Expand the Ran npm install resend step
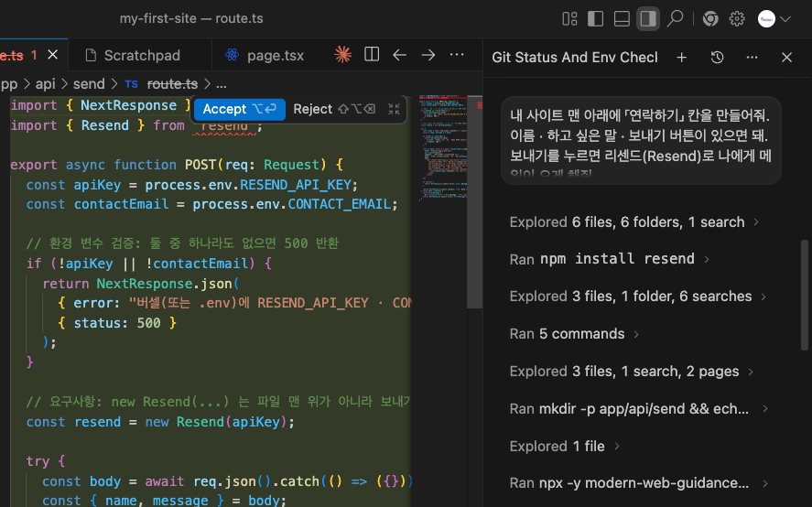Viewport: 812px width, 507px height. pos(609,259)
